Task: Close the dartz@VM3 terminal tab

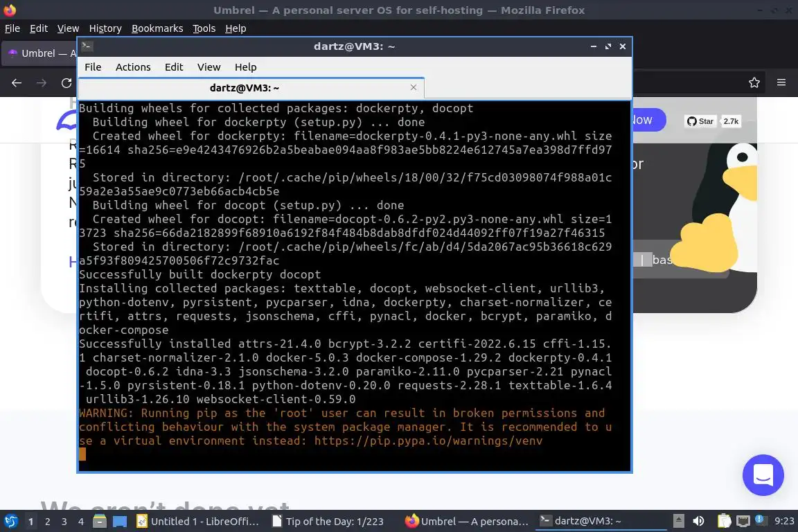Action: [x=414, y=87]
